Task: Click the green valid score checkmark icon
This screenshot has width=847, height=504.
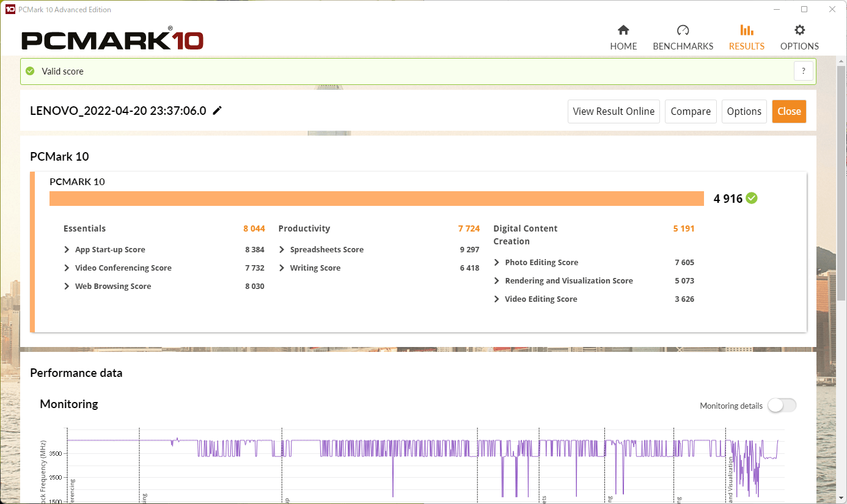Action: (30, 71)
